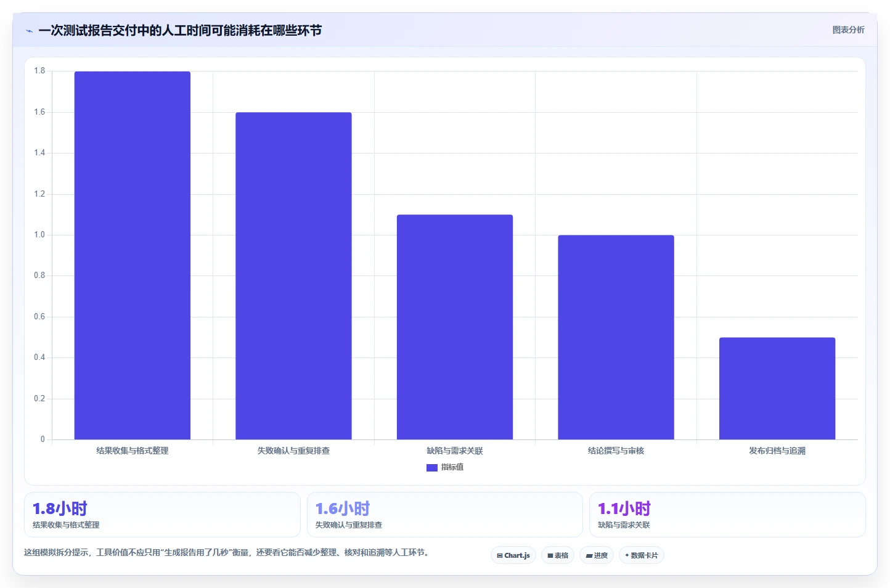Click the summary note starting 这组模拟拆分提示
This screenshot has height=588, width=890.
[x=226, y=552]
